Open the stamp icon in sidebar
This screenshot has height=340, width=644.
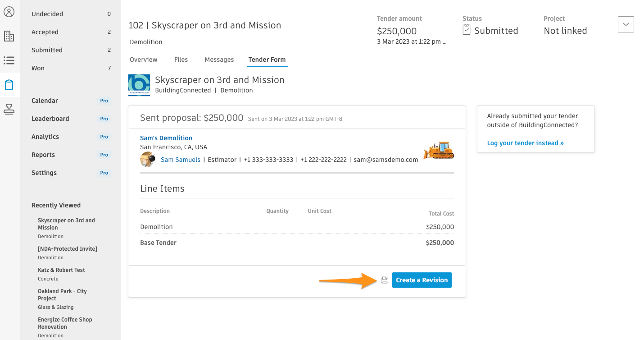click(9, 109)
